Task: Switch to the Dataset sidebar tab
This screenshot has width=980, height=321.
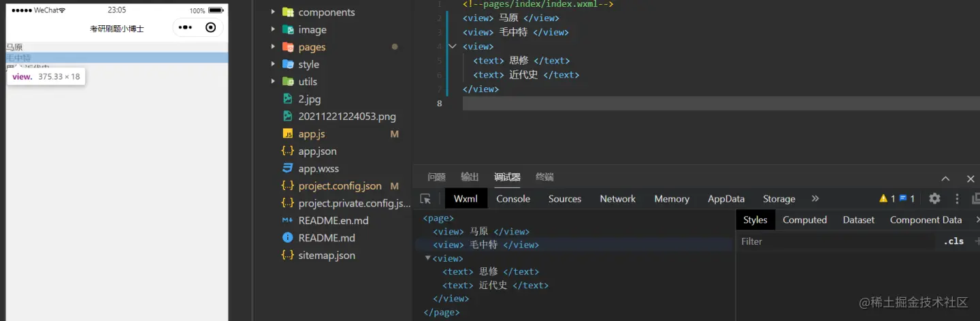Action: point(859,220)
